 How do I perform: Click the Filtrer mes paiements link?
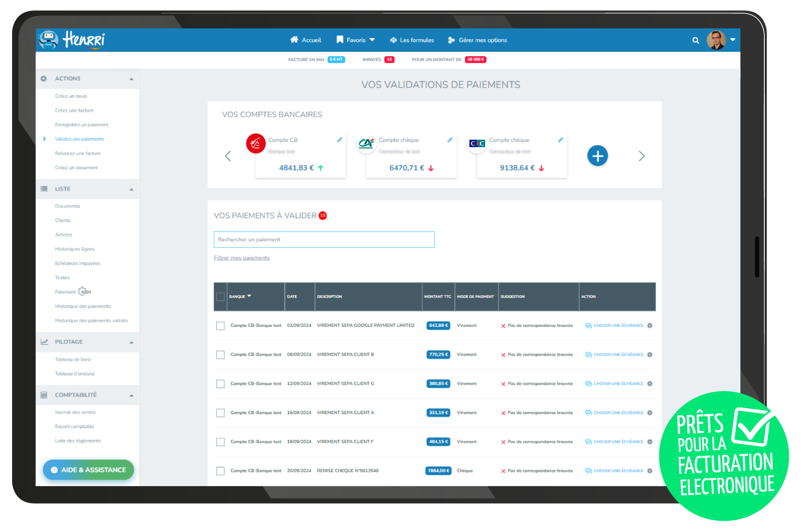242,258
